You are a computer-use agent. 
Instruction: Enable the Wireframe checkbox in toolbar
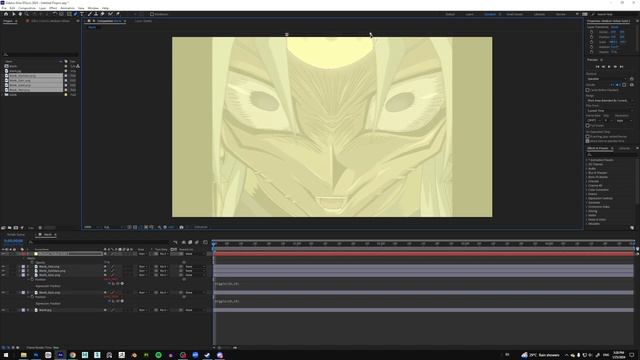152,14
